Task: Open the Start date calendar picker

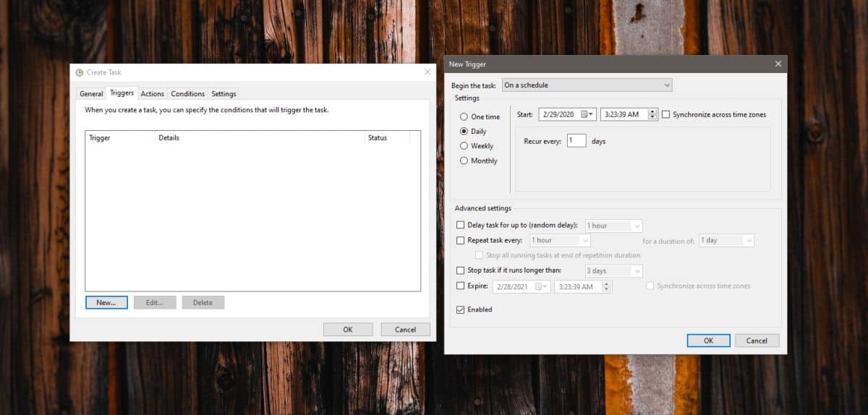Action: [587, 114]
